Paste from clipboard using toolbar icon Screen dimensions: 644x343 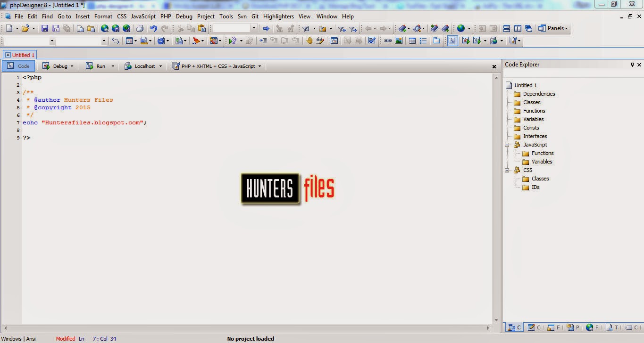coord(201,28)
